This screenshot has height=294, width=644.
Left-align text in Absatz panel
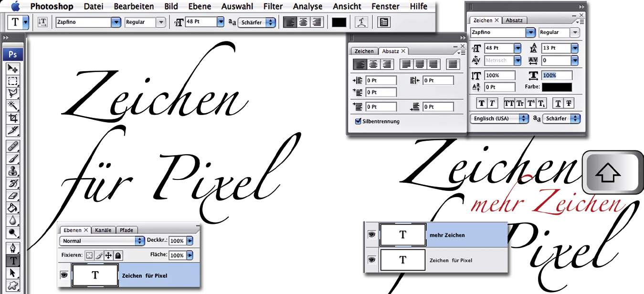359,63
